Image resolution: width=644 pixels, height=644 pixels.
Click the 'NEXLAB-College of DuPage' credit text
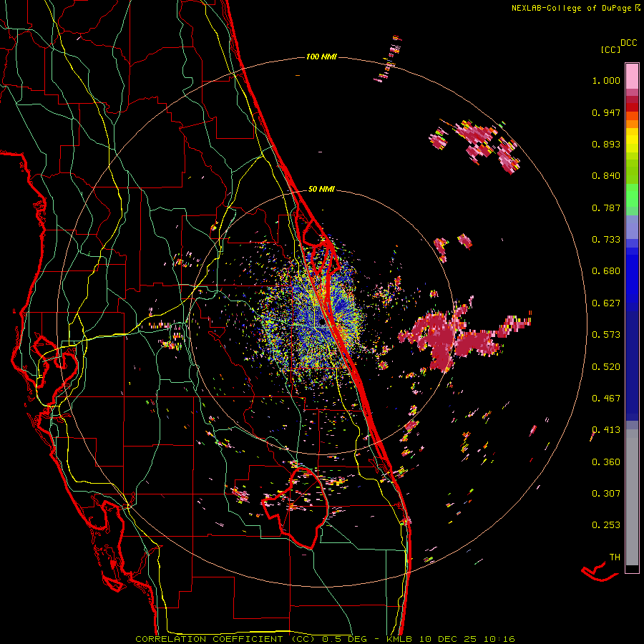click(571, 8)
